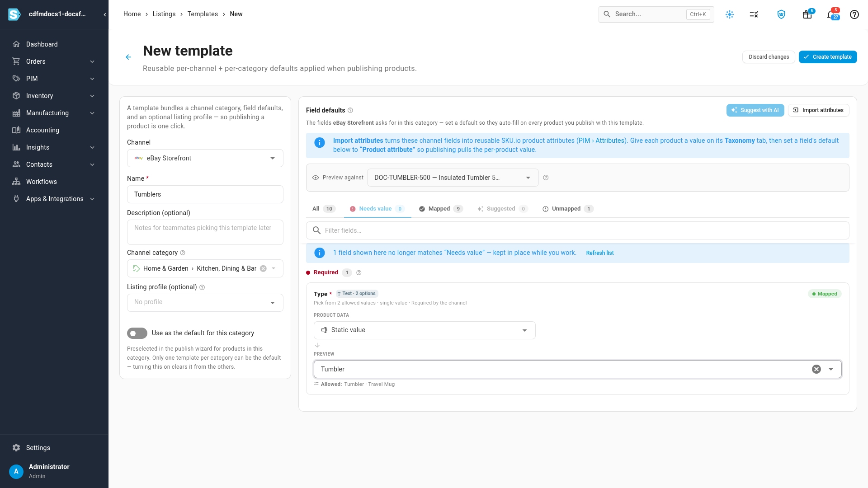This screenshot has height=488, width=868.
Task: Open Settings in the sidebar
Action: point(54,448)
